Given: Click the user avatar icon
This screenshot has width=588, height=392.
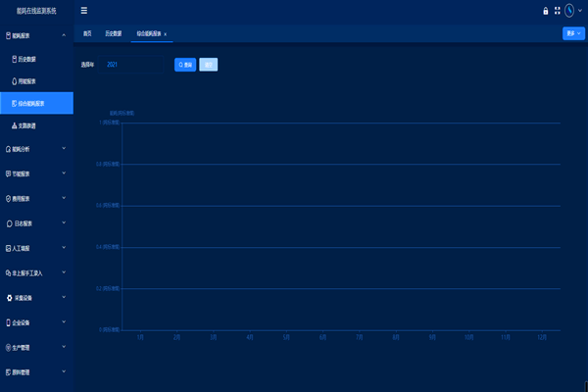Looking at the screenshot, I should click(x=569, y=11).
